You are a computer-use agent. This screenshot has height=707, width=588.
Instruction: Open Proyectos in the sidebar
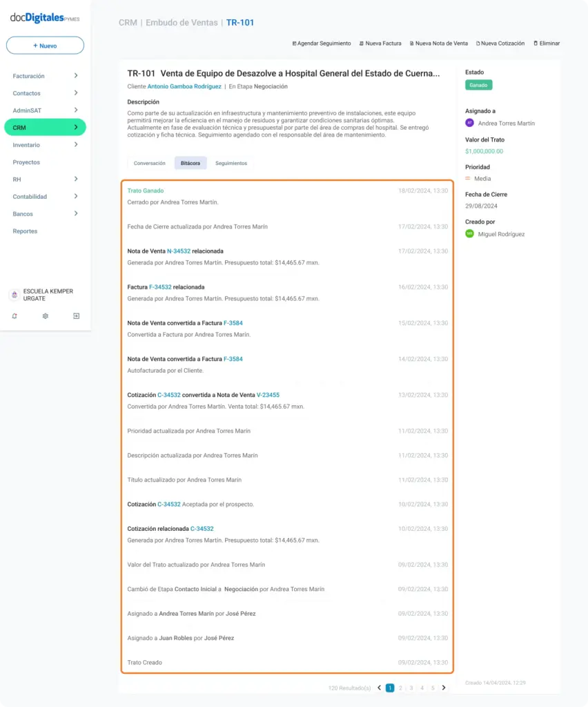(26, 162)
